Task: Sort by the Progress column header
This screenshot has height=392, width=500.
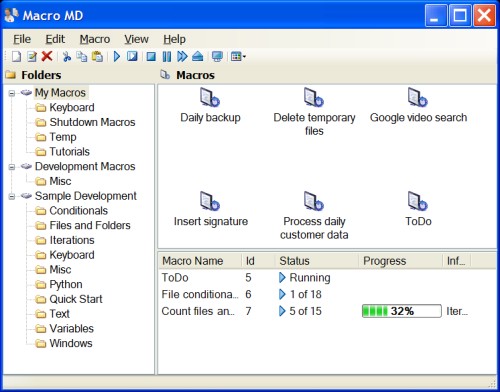Action: point(401,261)
